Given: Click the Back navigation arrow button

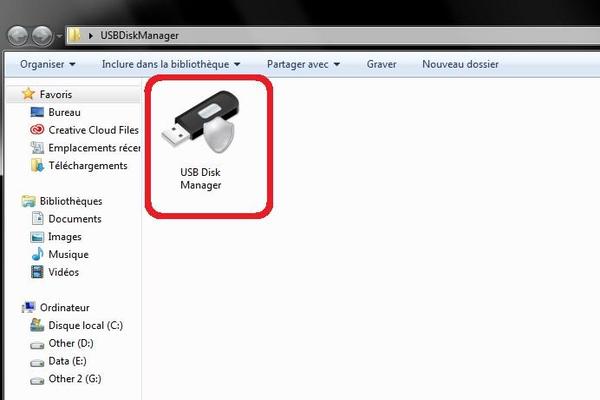Looking at the screenshot, I should point(19,35).
